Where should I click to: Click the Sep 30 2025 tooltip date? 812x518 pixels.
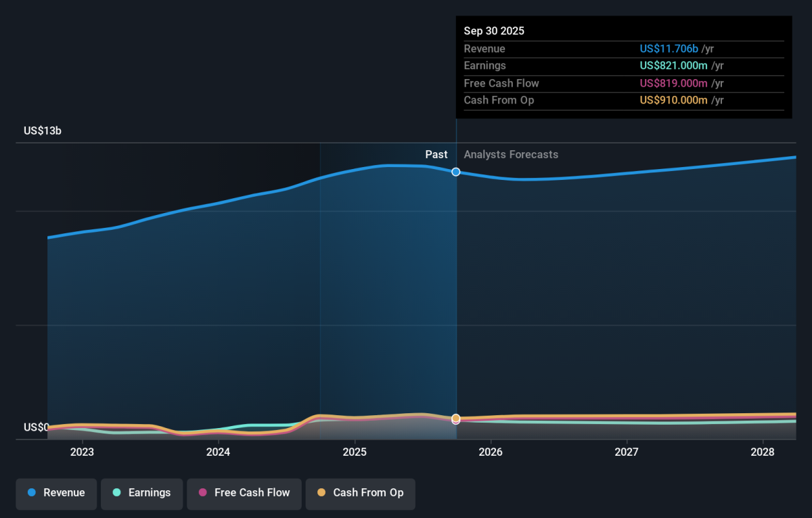[x=494, y=31]
